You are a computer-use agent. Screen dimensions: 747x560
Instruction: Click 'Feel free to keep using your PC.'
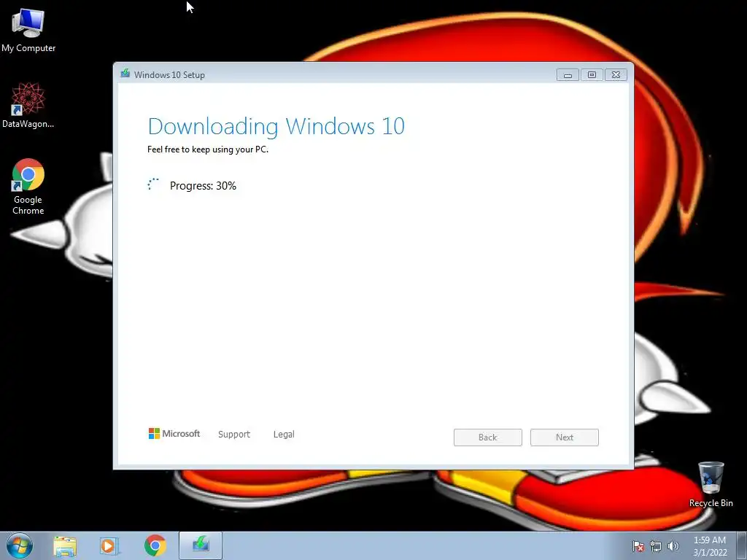pos(208,149)
